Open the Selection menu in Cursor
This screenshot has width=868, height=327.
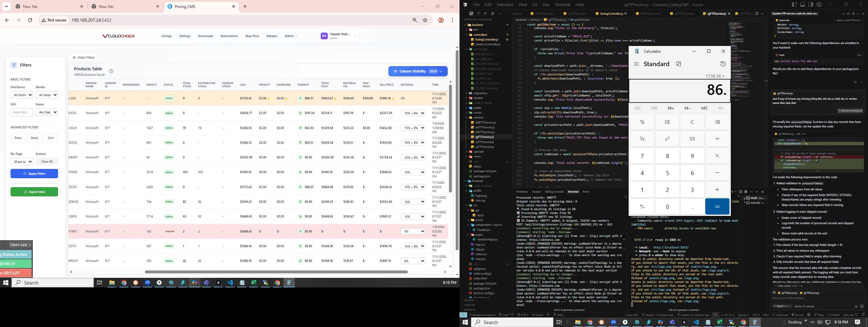click(x=505, y=5)
